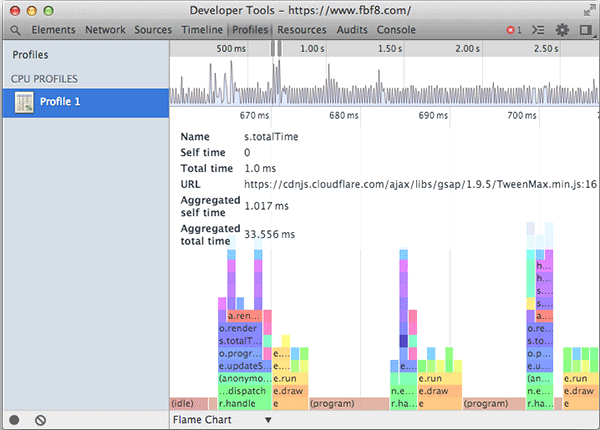
Task: Open the Timeline tab
Action: coord(202,30)
